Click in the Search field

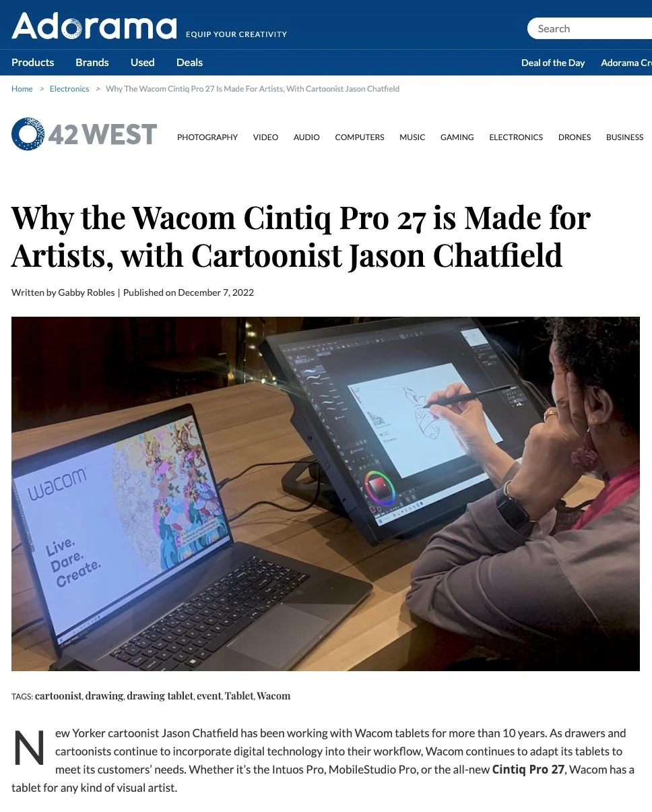pos(589,28)
